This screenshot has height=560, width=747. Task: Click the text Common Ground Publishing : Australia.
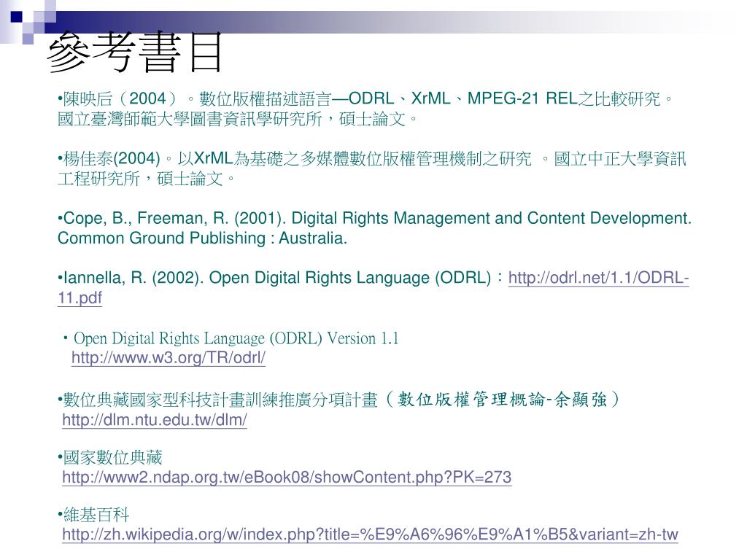coord(203,238)
